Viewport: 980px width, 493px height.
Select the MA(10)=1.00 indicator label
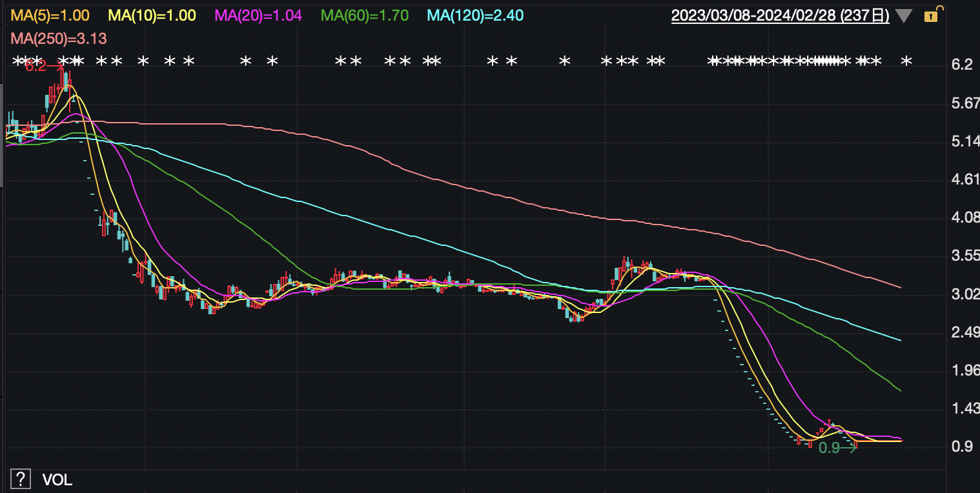click(151, 15)
